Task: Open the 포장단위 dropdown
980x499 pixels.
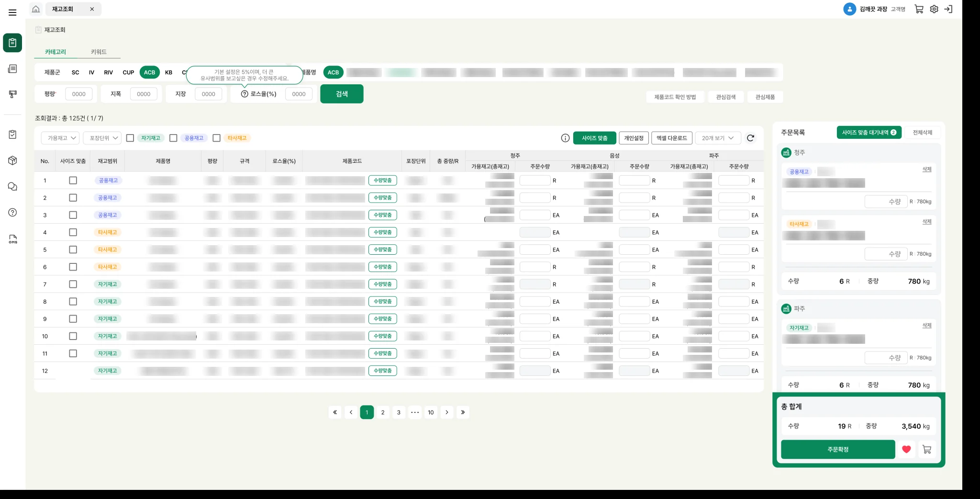Action: tap(102, 138)
